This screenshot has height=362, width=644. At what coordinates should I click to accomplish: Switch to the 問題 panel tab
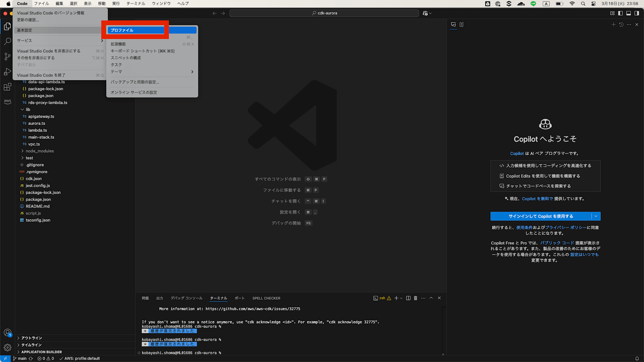(x=145, y=298)
